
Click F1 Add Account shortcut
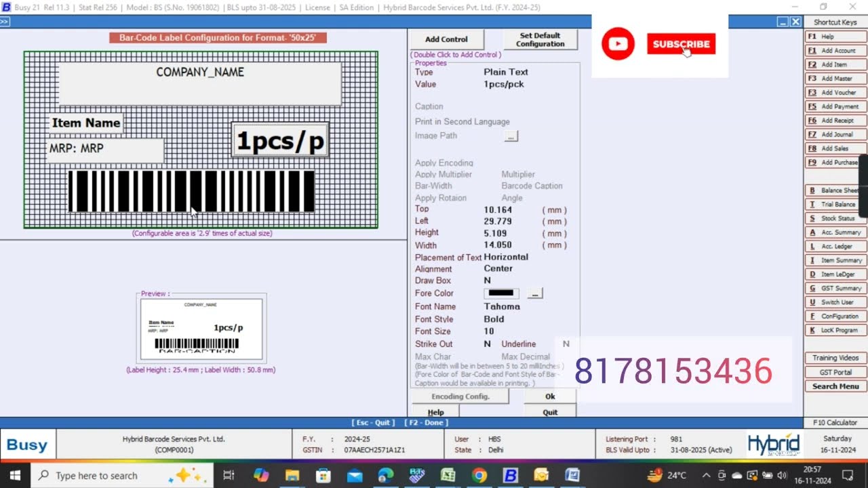click(x=835, y=51)
